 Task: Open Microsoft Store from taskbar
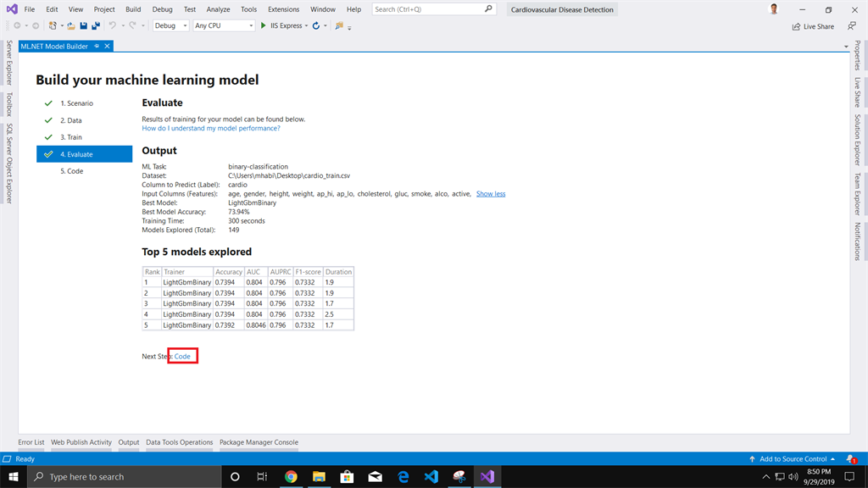(347, 476)
